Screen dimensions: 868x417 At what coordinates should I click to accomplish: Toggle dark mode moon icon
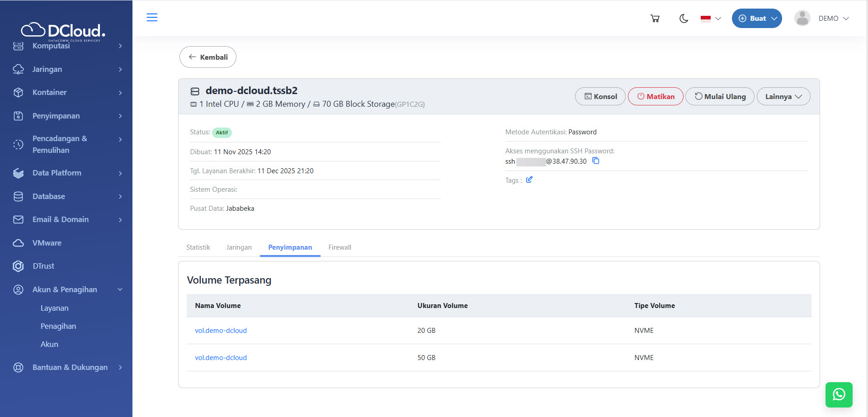coord(684,19)
